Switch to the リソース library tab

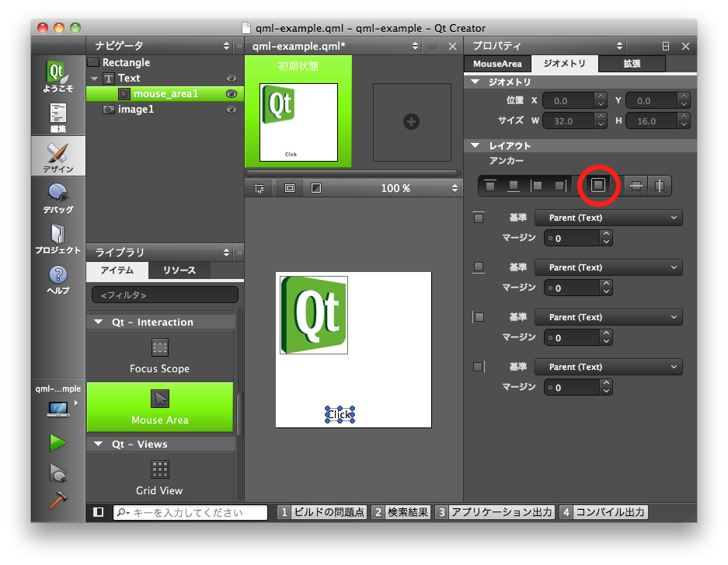coord(179,270)
